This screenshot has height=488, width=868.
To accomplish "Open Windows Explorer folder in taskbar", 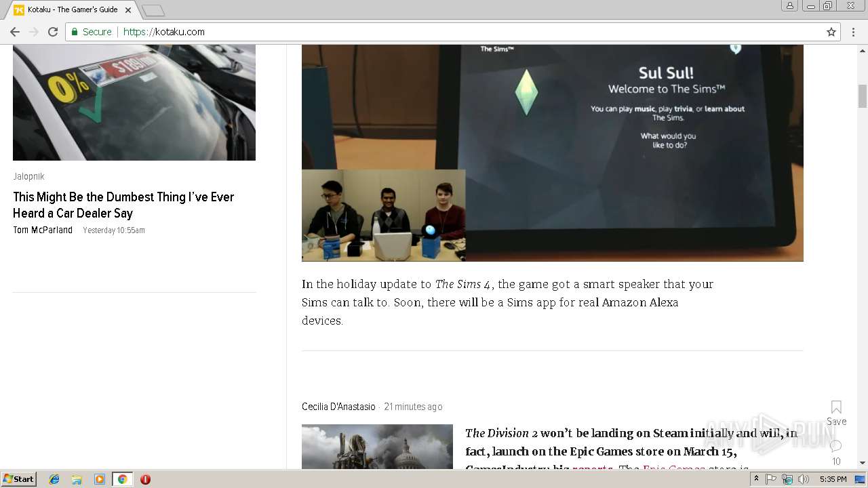I will click(x=77, y=479).
